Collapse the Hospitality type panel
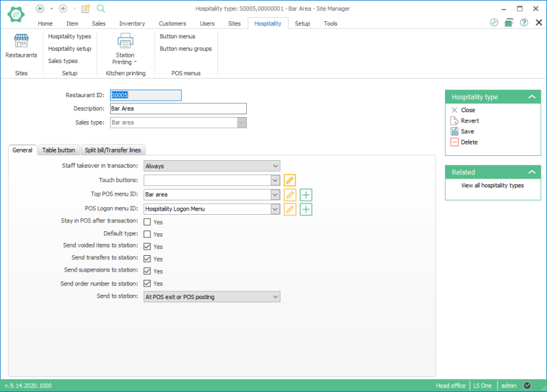Viewport: 547px width, 392px height. click(532, 97)
